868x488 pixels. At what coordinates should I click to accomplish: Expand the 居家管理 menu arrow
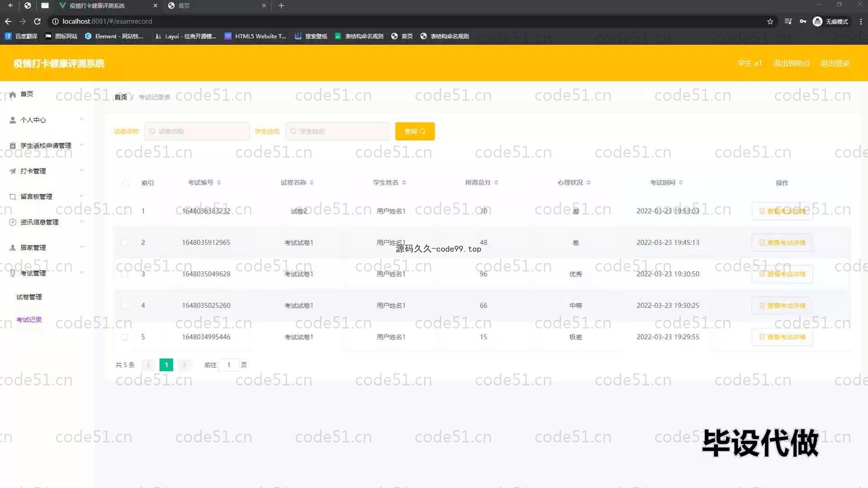(x=82, y=247)
